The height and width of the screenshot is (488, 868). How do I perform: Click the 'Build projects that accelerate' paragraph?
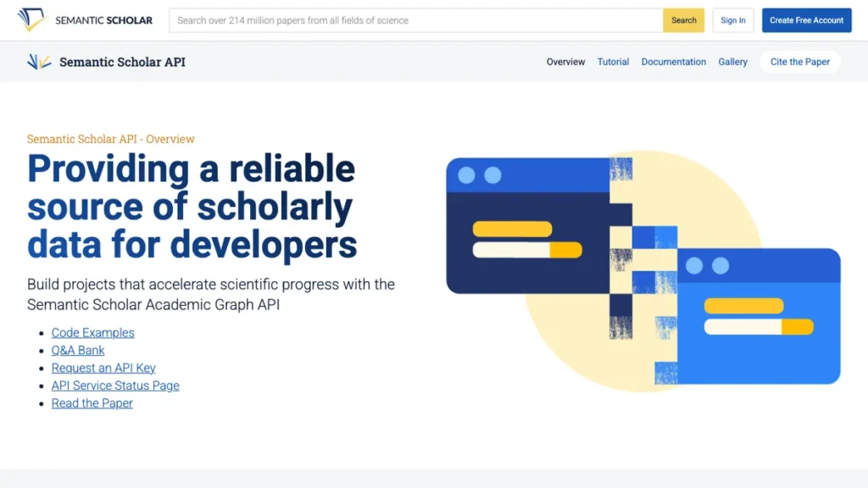211,294
